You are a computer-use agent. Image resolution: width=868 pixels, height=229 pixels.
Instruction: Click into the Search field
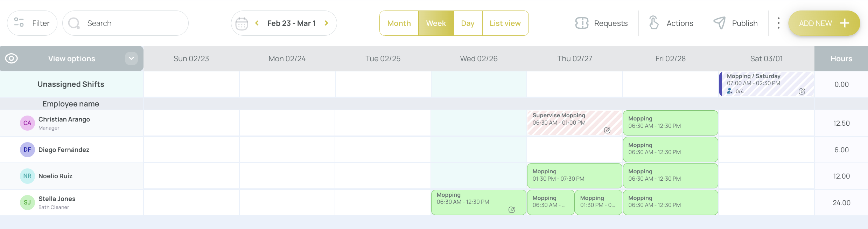(125, 23)
